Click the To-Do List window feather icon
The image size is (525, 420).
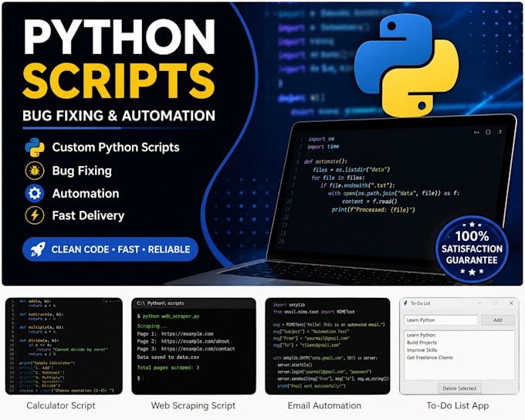(405, 303)
